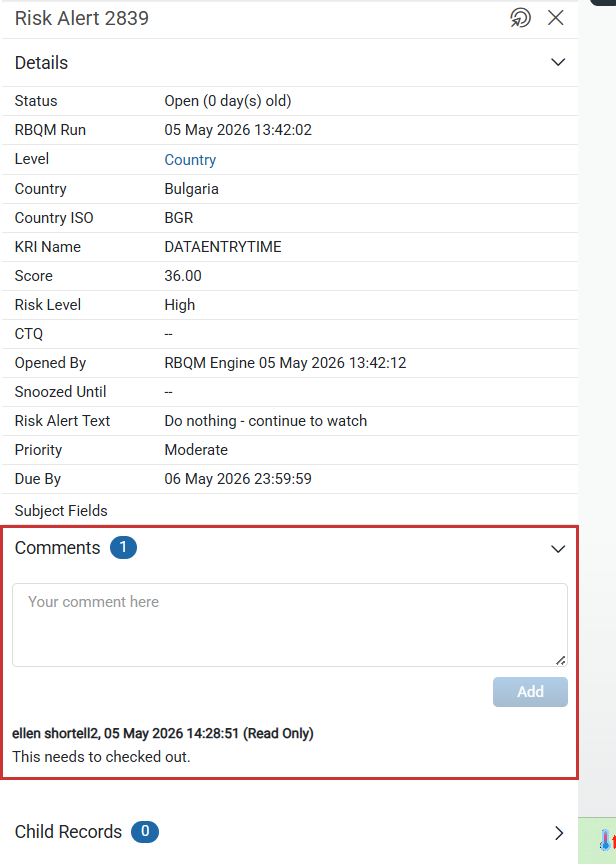Click the Add comment button

530,692
